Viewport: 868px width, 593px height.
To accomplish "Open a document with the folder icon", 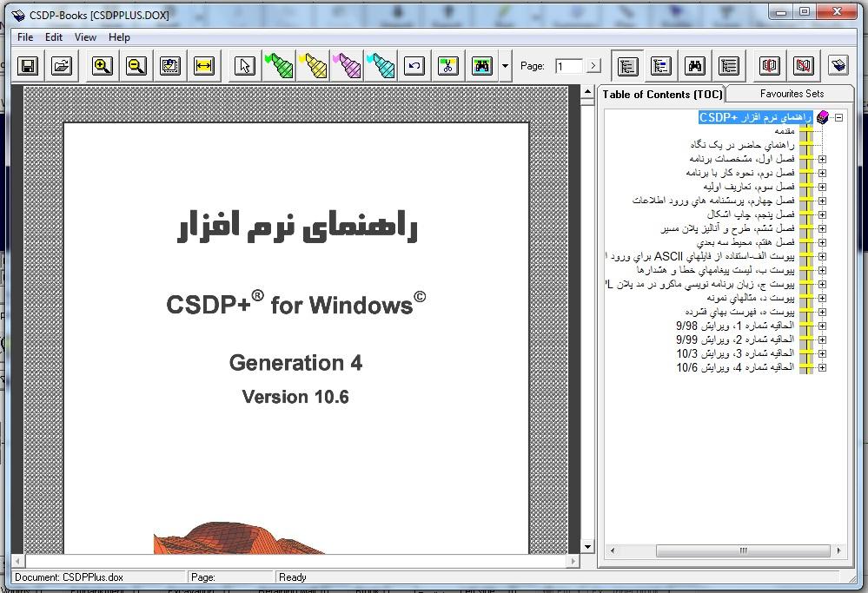I will pos(62,66).
